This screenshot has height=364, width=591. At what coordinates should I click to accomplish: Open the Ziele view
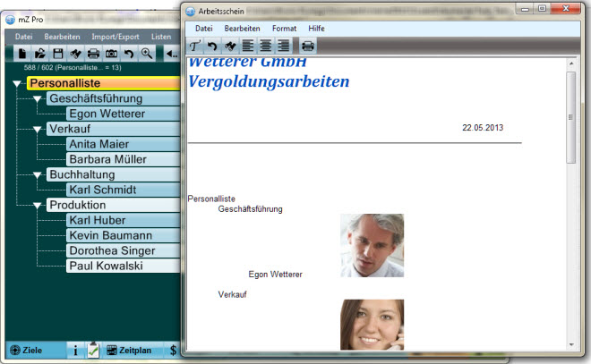coord(28,351)
